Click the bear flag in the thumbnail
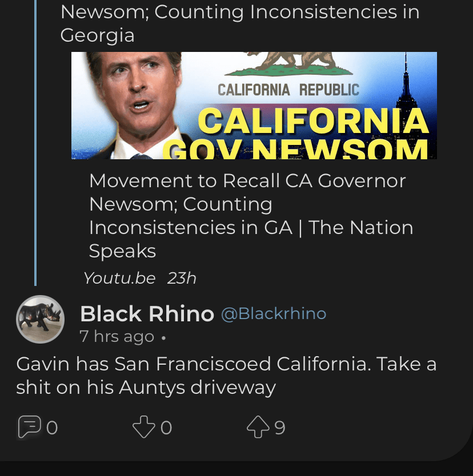The image size is (473, 476). 289,63
